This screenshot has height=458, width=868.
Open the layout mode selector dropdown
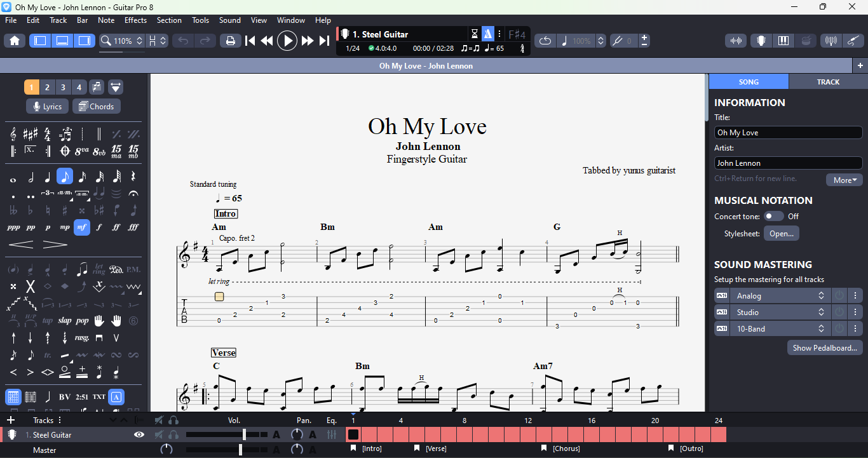(x=157, y=41)
